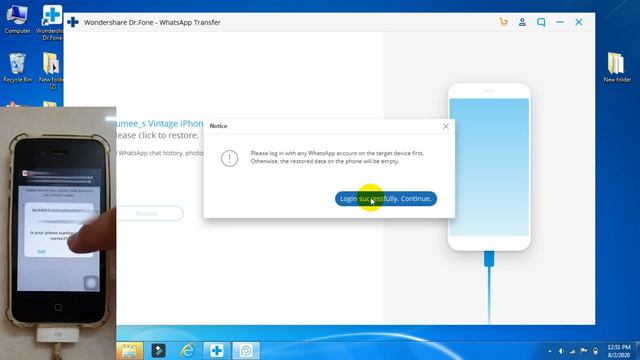The image size is (640, 360).
Task: Open the feedback chat icon in Dr.Fone
Action: click(x=541, y=22)
